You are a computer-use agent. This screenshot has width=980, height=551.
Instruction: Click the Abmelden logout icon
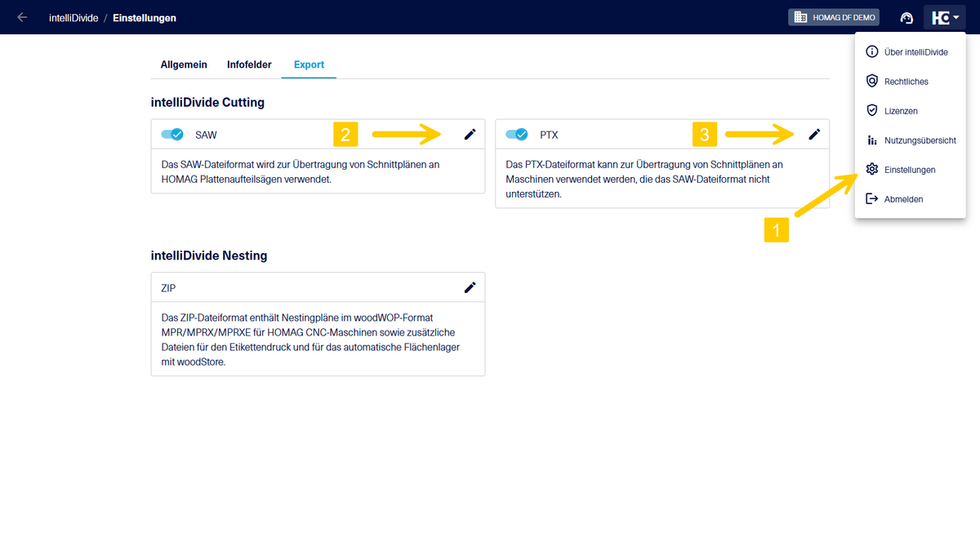(871, 199)
